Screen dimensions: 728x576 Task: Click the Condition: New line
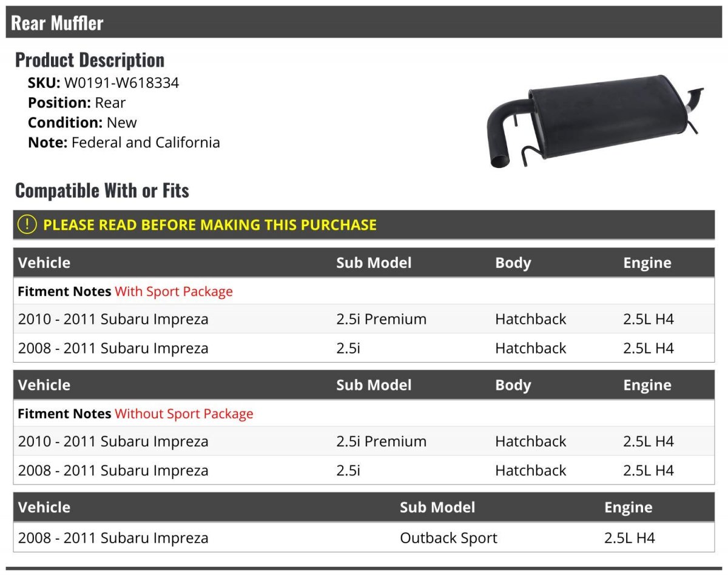83,122
